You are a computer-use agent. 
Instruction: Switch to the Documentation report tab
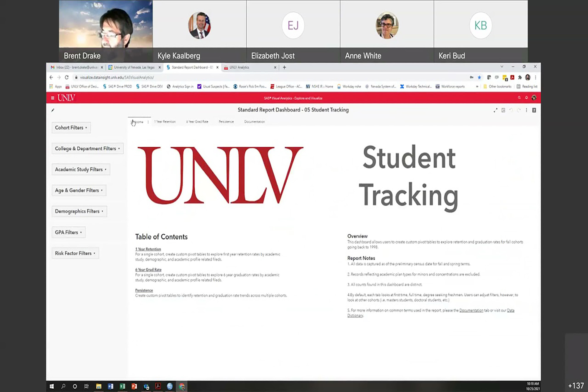click(255, 122)
